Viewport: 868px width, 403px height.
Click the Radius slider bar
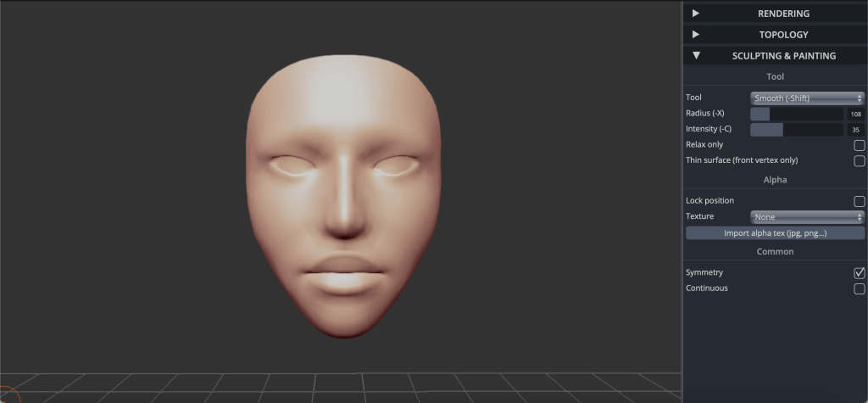tap(797, 114)
